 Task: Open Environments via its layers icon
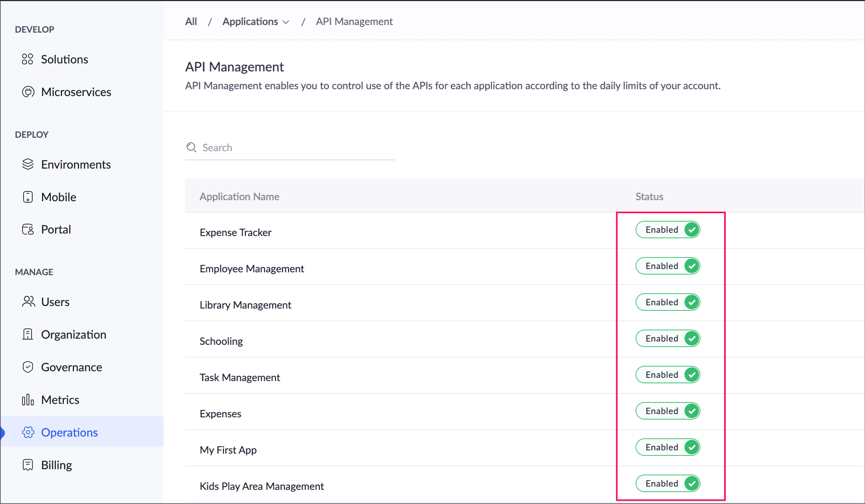(x=28, y=164)
